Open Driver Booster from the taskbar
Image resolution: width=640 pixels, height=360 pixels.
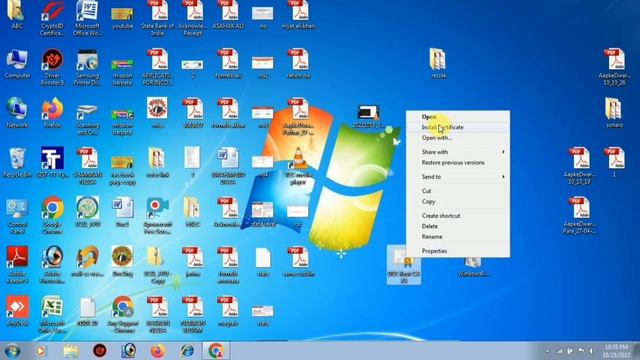pyautogui.click(x=100, y=351)
